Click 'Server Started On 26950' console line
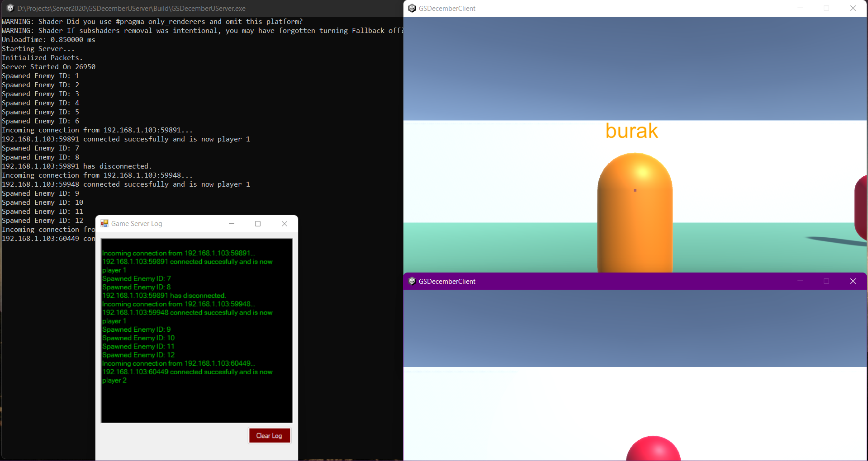Screen dimensions: 868x461 click(49, 67)
